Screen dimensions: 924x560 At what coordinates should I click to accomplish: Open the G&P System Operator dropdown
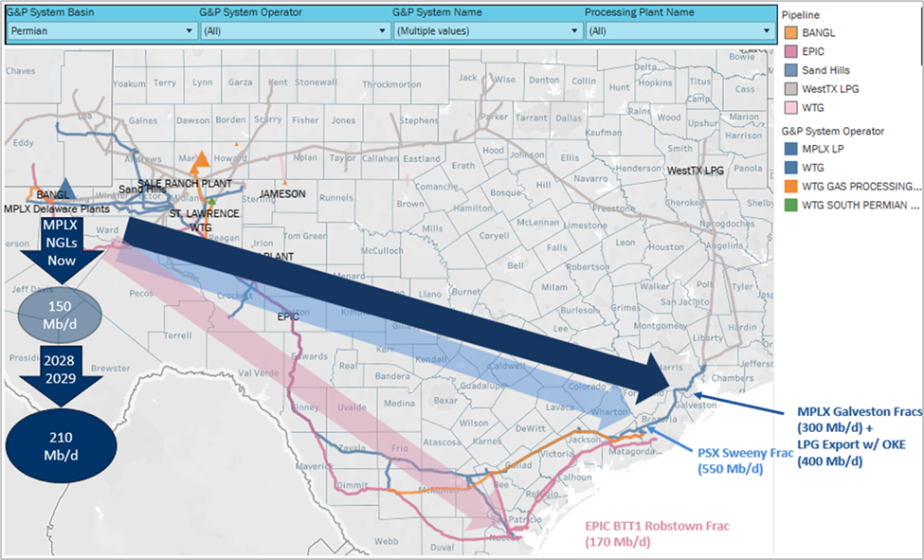click(295, 30)
